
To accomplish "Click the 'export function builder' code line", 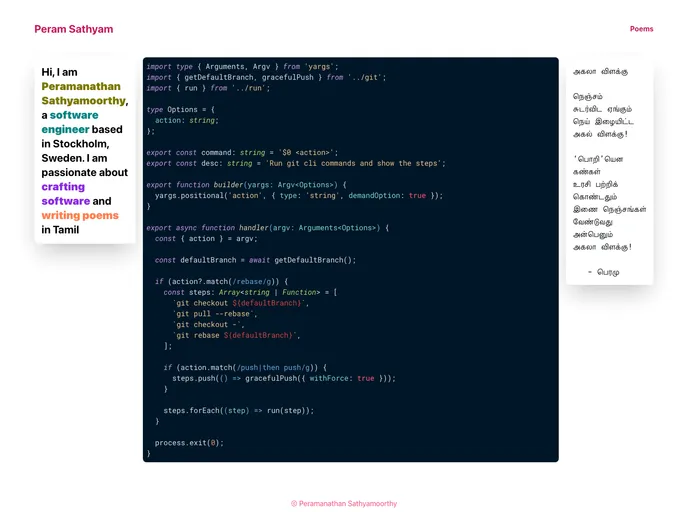I will pyautogui.click(x=246, y=184).
